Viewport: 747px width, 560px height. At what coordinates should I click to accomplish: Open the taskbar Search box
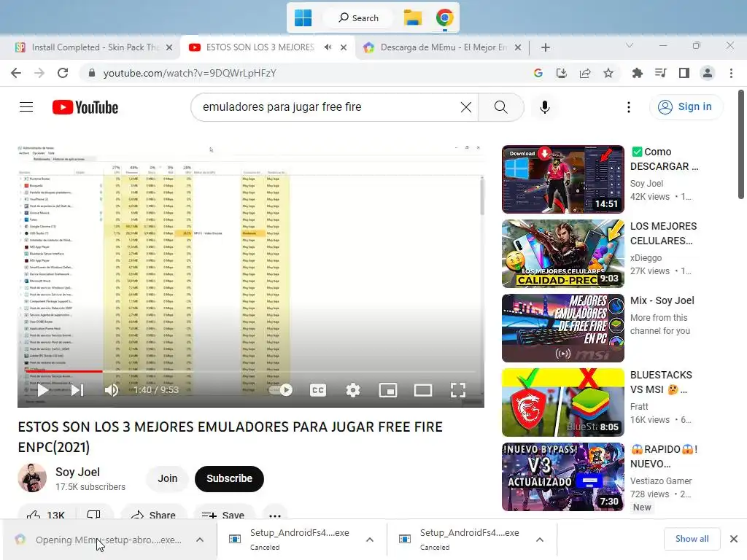pos(358,18)
